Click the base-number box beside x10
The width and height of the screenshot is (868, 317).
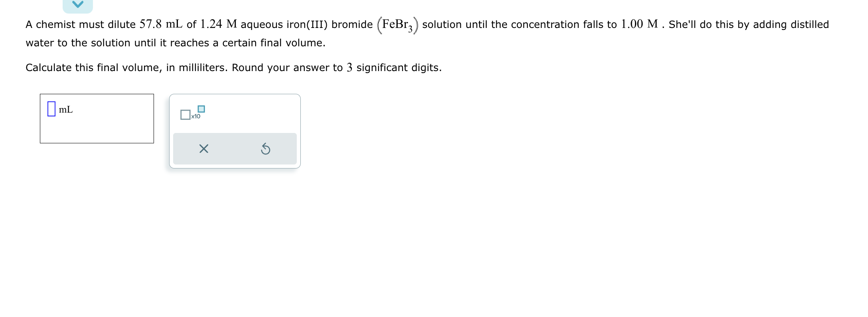[x=185, y=115]
